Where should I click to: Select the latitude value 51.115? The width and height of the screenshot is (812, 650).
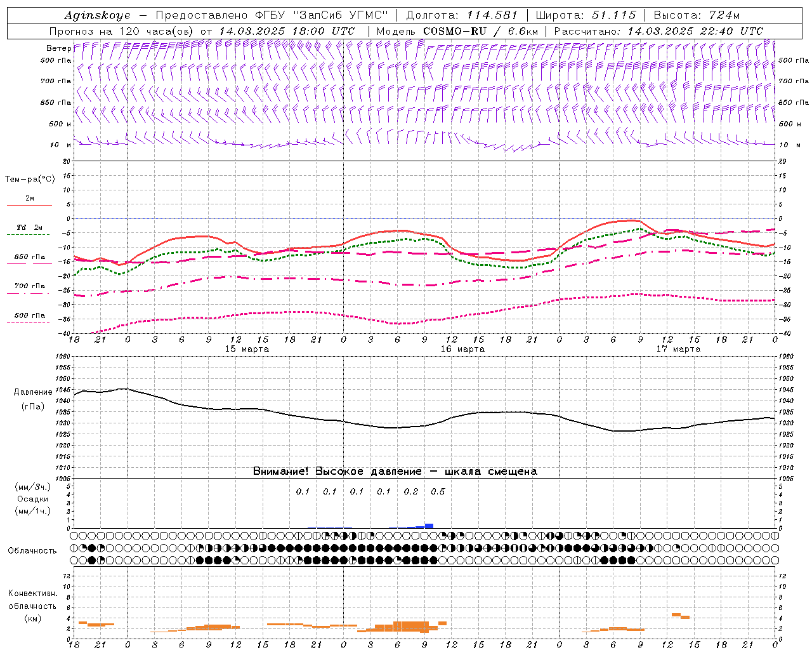tap(613, 15)
